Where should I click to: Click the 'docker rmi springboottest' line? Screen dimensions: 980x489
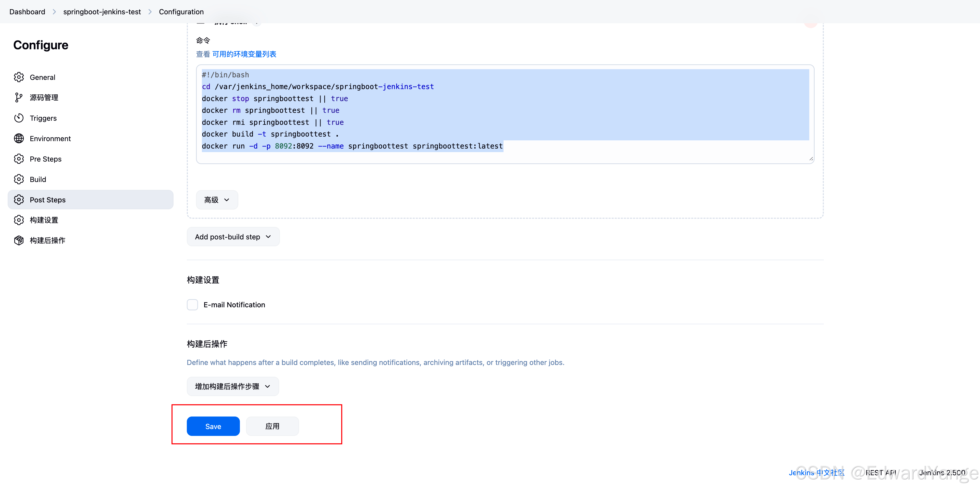pyautogui.click(x=273, y=123)
